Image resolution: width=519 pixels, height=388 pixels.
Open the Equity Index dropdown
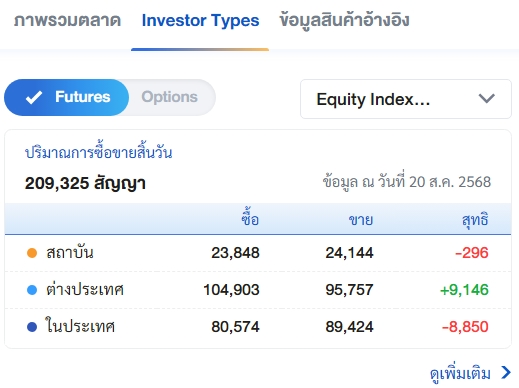pos(406,99)
